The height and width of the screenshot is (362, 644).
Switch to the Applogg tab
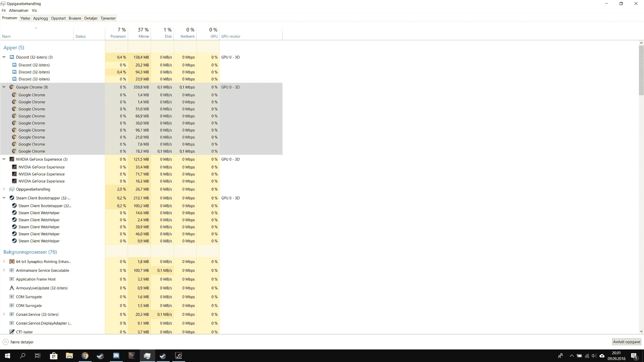tap(41, 18)
